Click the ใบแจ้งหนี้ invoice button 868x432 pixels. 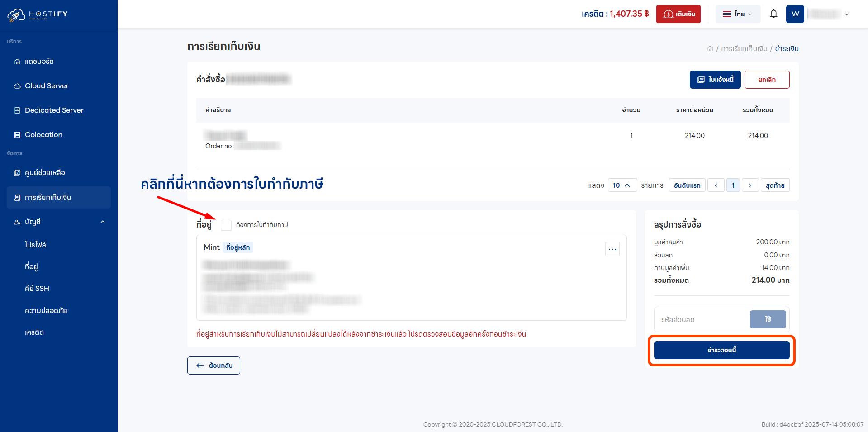(715, 79)
